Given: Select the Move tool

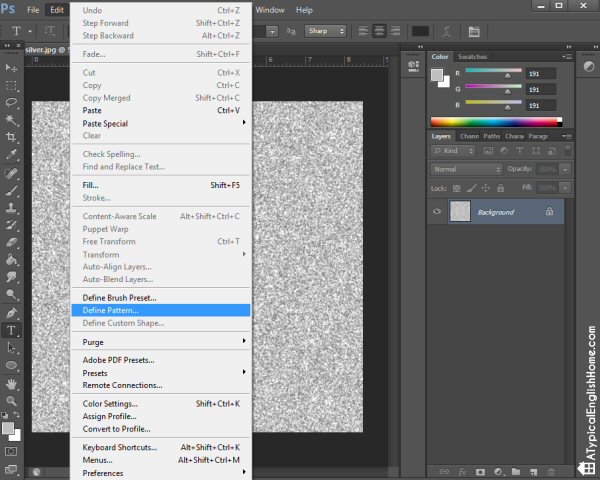Looking at the screenshot, I should point(11,68).
